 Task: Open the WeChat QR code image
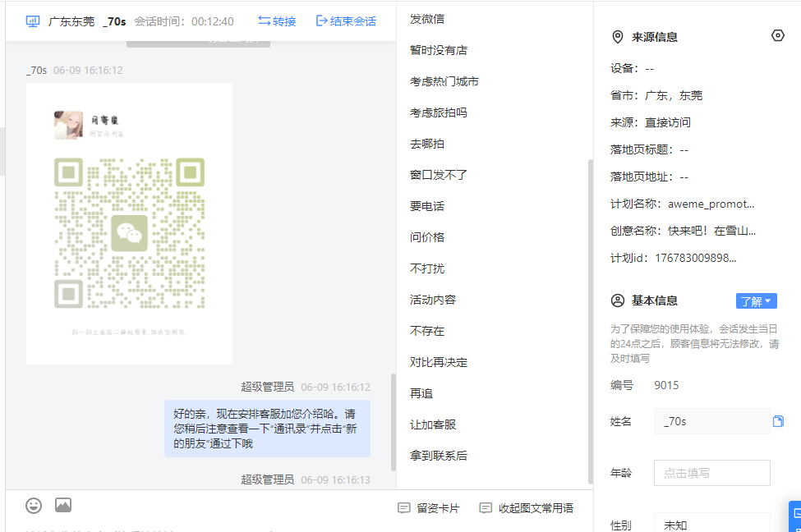point(129,223)
